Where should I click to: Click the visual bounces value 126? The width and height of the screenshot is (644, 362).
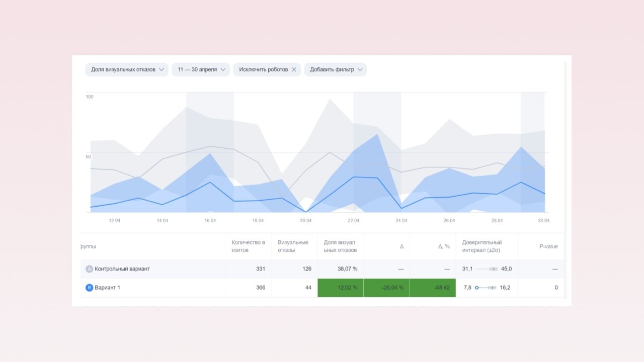click(x=307, y=269)
